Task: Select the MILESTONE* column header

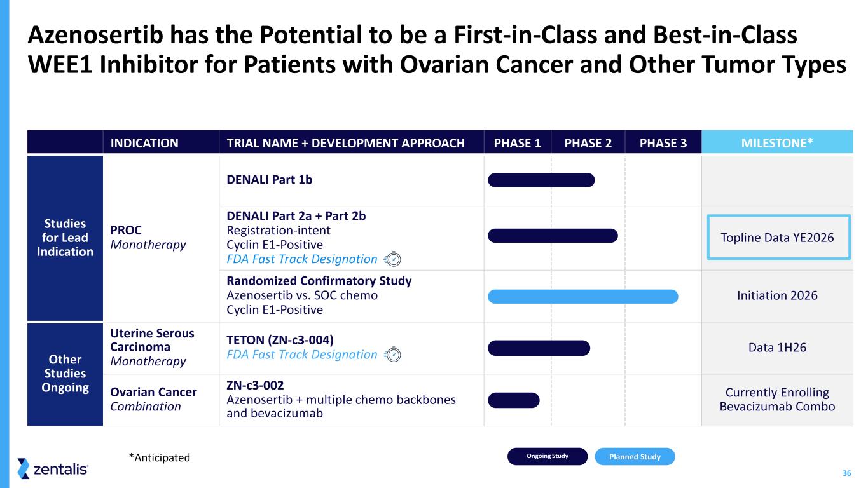Action: click(x=776, y=142)
